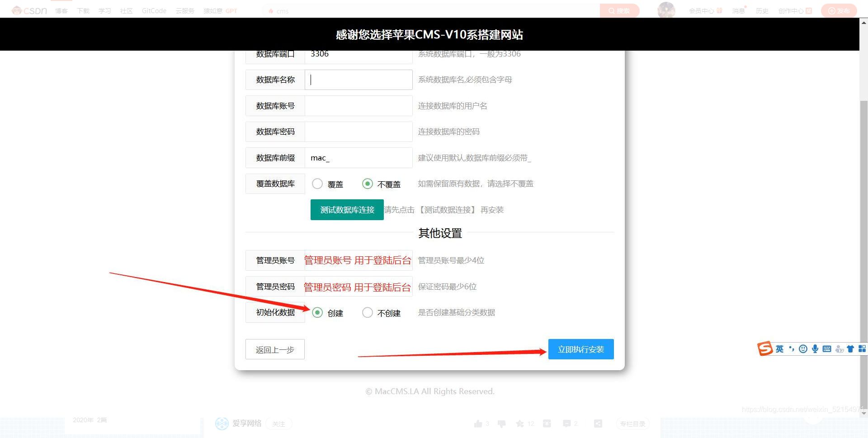This screenshot has height=438, width=868.
Task: Click the CSDN search box containing cms
Action: tap(432, 11)
